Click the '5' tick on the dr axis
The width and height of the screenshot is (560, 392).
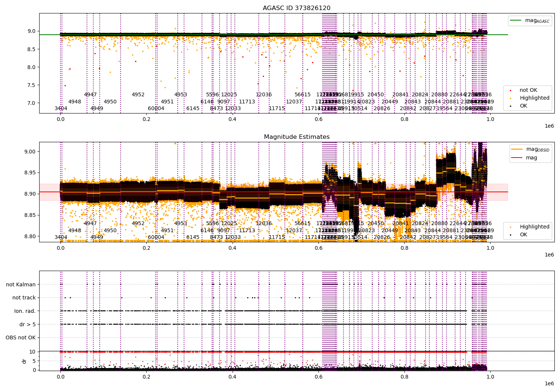34,361
